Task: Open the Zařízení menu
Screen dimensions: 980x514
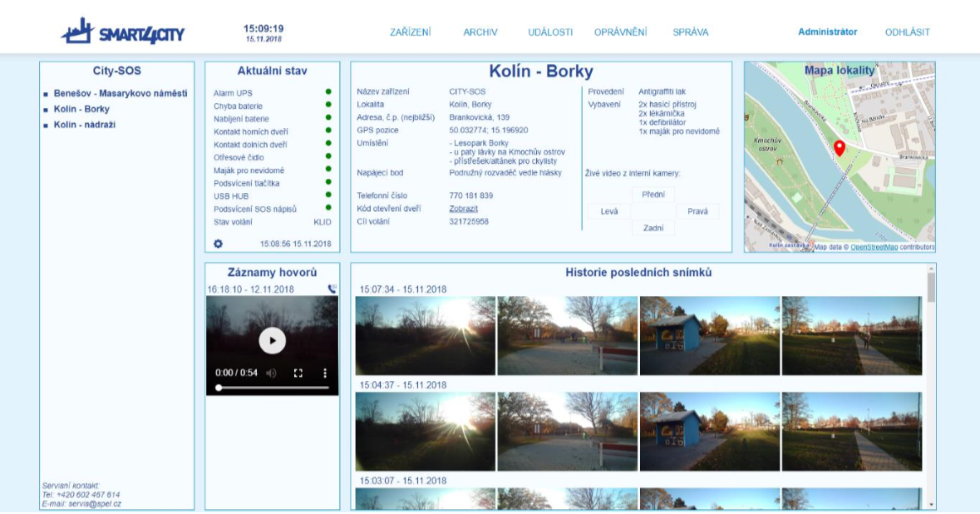Action: [x=411, y=32]
